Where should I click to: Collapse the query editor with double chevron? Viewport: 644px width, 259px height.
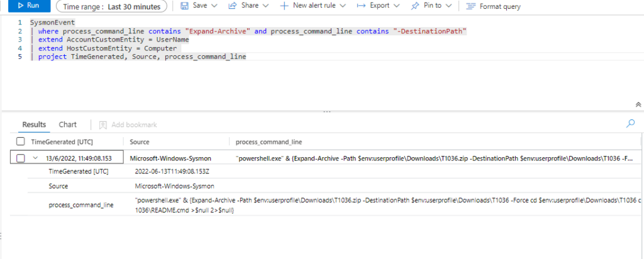(638, 104)
